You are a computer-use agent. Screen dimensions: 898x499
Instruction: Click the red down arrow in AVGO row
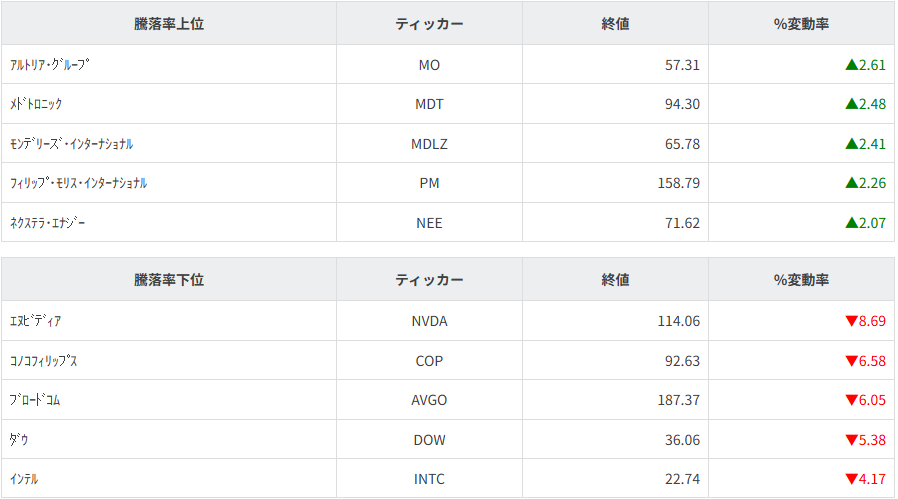tap(851, 400)
